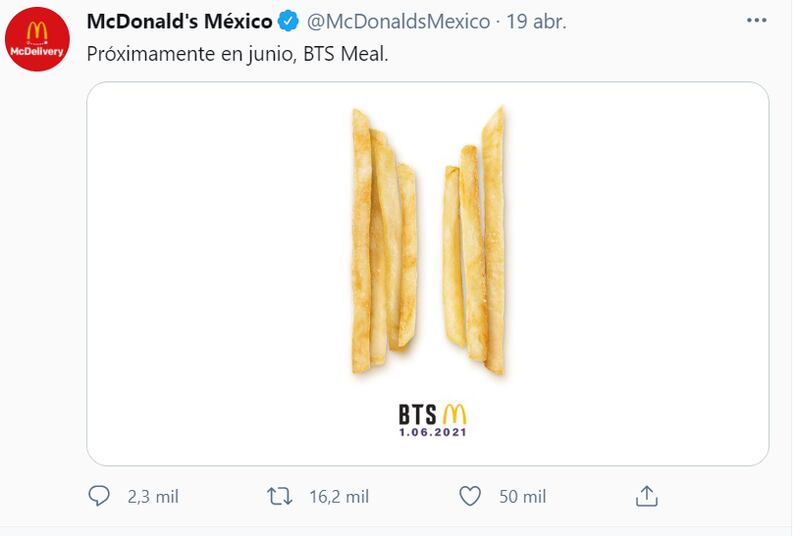This screenshot has width=800, height=536.
Task: Click the left group of fries
Action: point(385,241)
